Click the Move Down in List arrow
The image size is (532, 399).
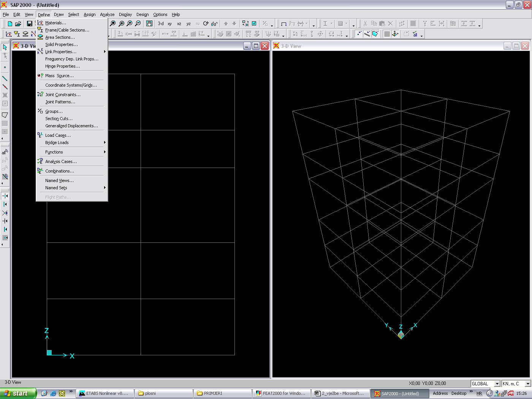[234, 24]
